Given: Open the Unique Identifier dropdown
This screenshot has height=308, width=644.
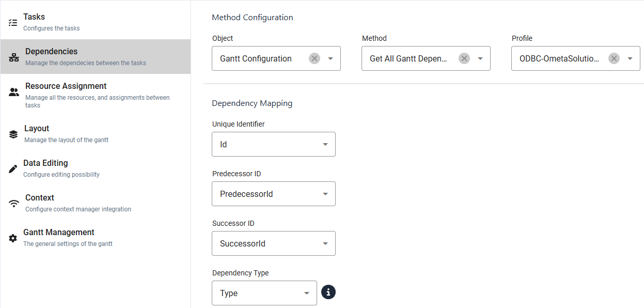Looking at the screenshot, I should tap(273, 144).
